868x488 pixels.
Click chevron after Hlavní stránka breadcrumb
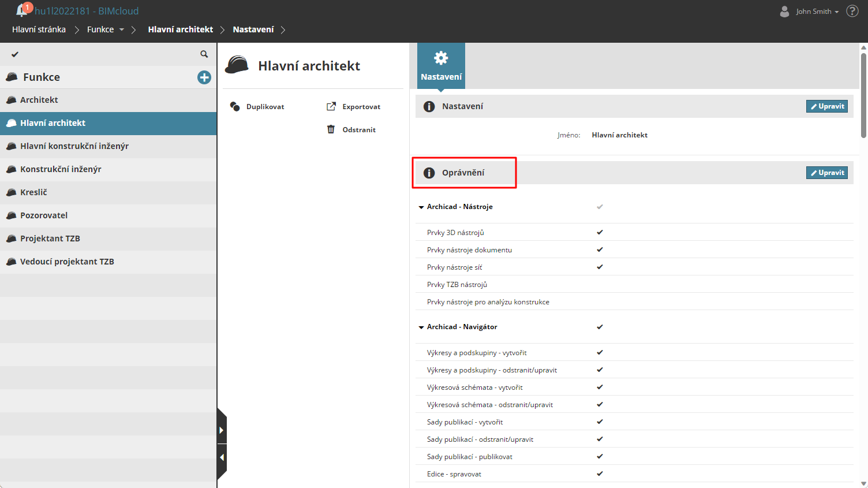click(77, 29)
